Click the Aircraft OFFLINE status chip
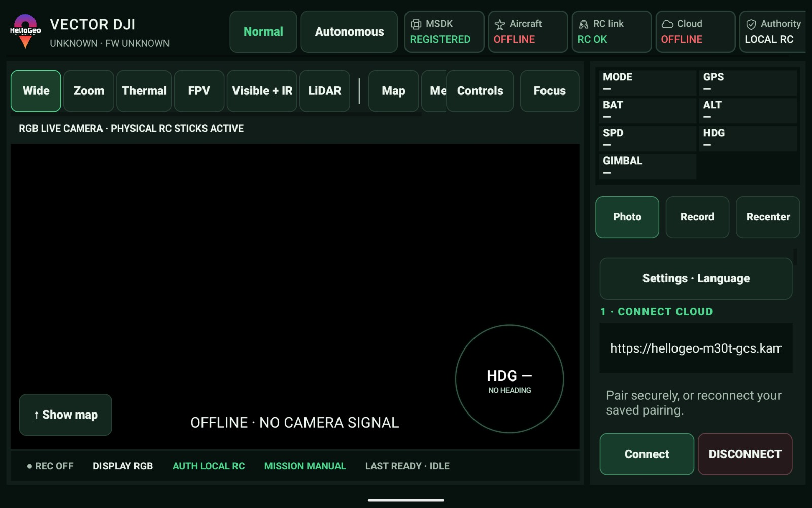Image resolution: width=812 pixels, height=508 pixels. coord(528,31)
